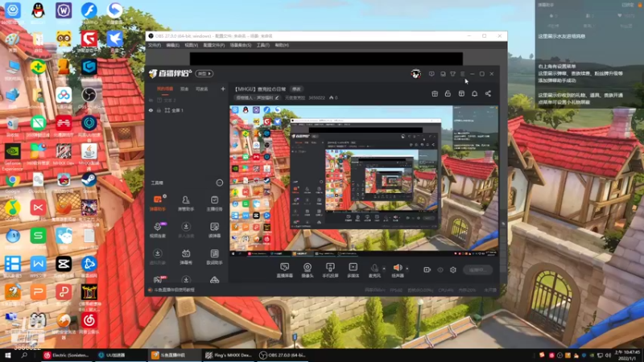Open the gear settings icon in bottom bar
Screen dimensions: 644x362
coord(453,269)
